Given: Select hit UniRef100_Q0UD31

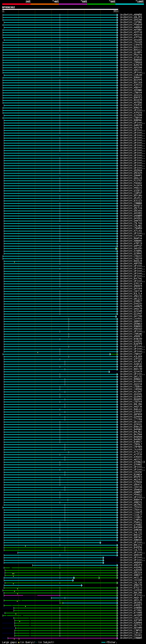Looking at the screenshot, I should point(131,341).
